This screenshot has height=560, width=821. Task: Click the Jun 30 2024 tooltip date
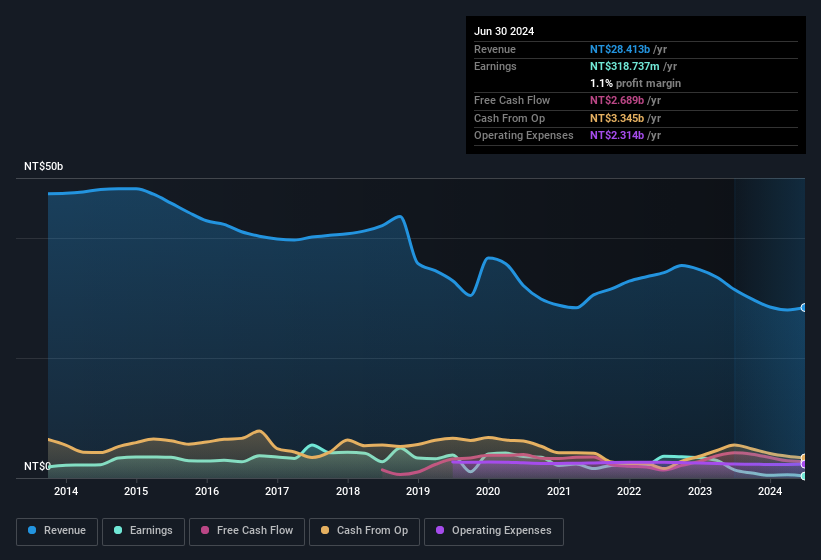pyautogui.click(x=504, y=31)
